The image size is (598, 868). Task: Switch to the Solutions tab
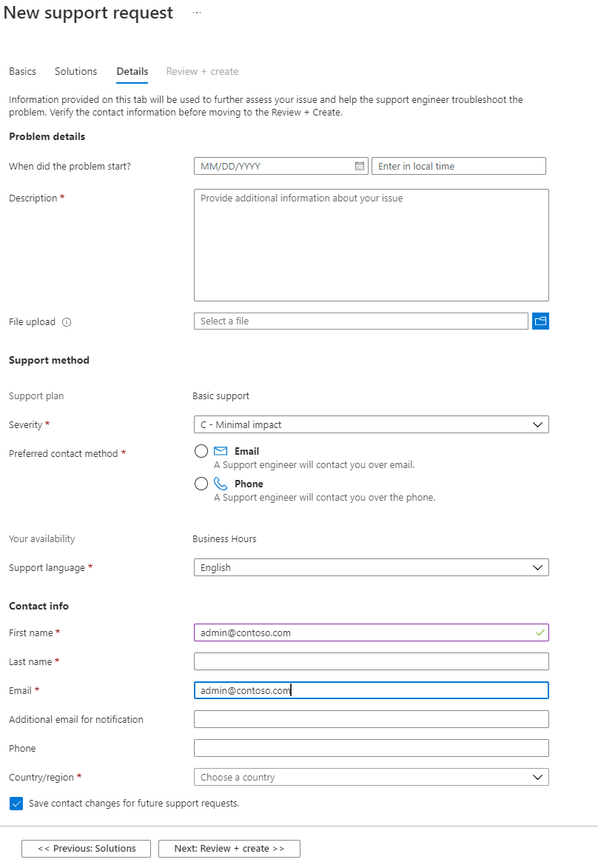pos(75,71)
